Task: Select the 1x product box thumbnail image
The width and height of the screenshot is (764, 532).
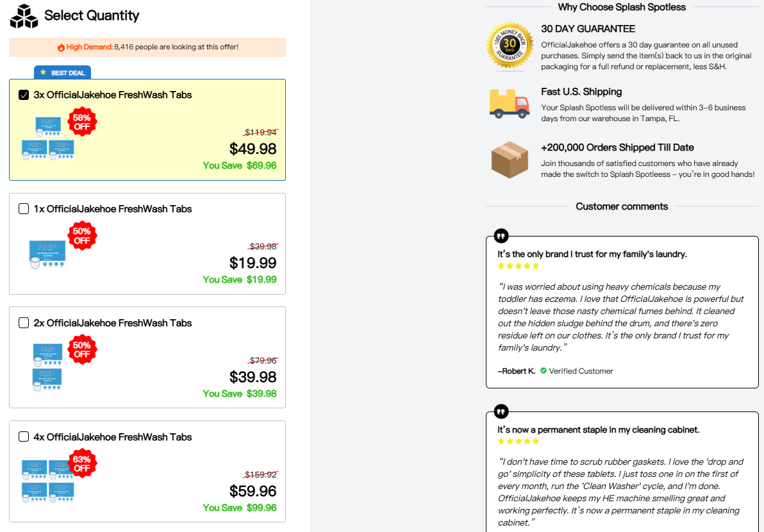Action: (x=47, y=254)
